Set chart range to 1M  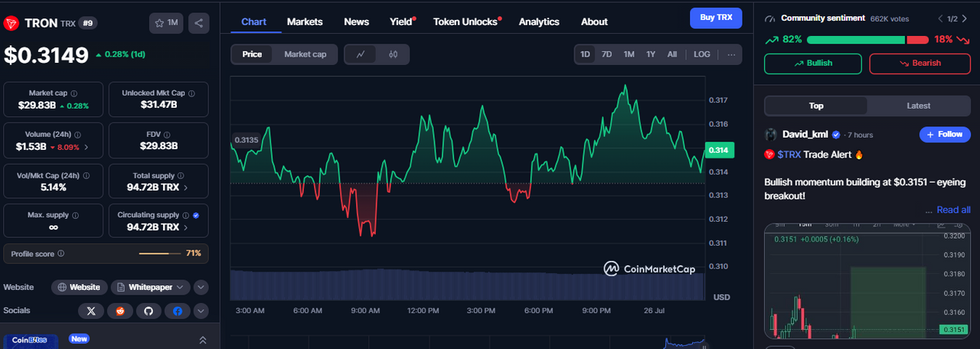(629, 54)
